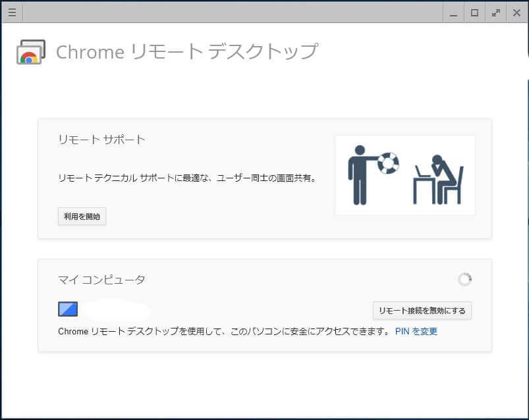Open the PIN を変更 link
Image resolution: width=529 pixels, height=420 pixels.
point(416,331)
